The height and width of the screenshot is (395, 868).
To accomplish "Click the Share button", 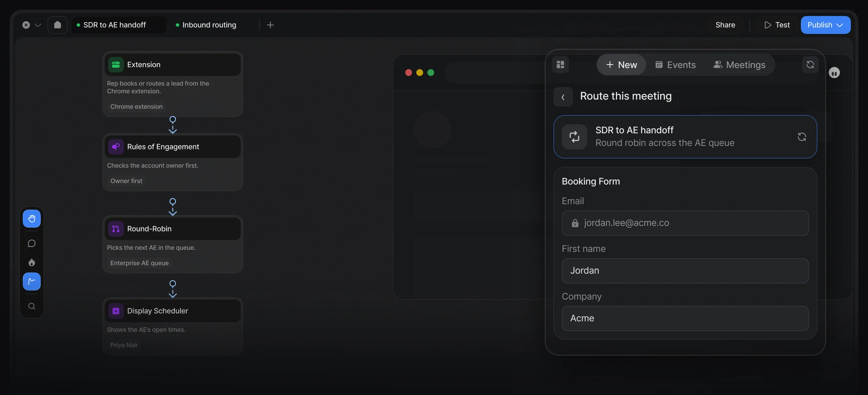I will [x=725, y=25].
